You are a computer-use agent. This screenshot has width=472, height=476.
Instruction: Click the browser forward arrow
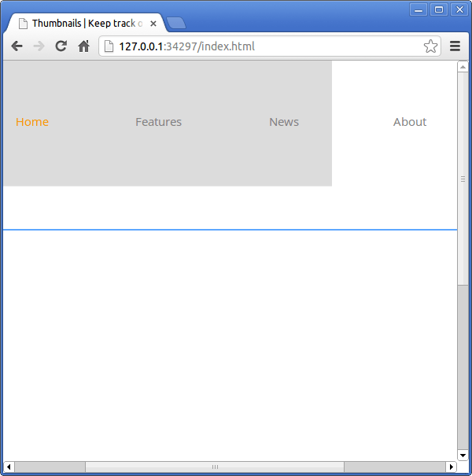39,46
